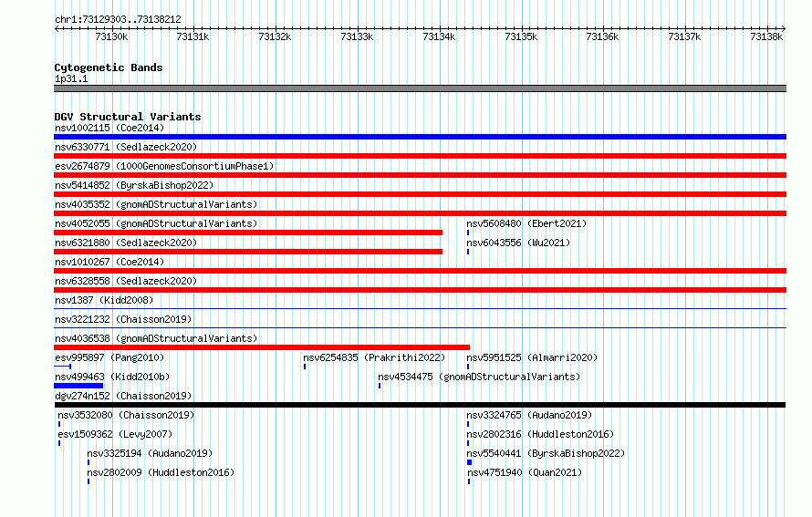Select nsv3325194 (Audano2019) label
The image size is (812, 517).
click(150, 453)
